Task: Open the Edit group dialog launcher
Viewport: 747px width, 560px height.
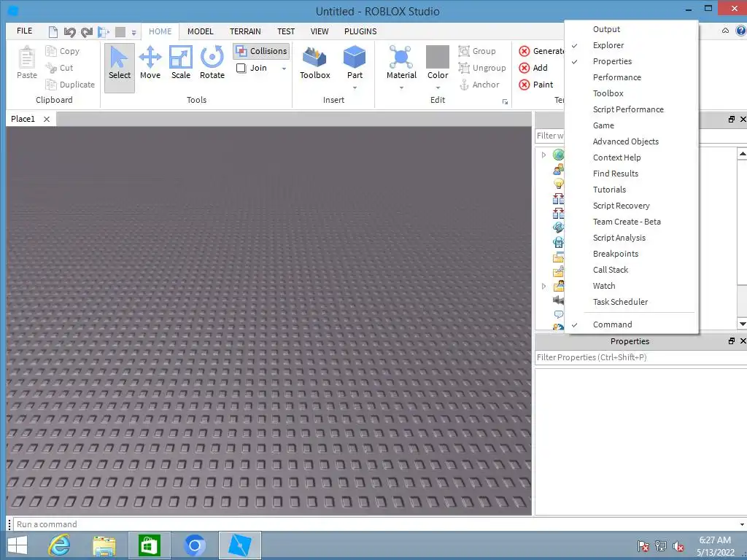Action: (x=505, y=102)
